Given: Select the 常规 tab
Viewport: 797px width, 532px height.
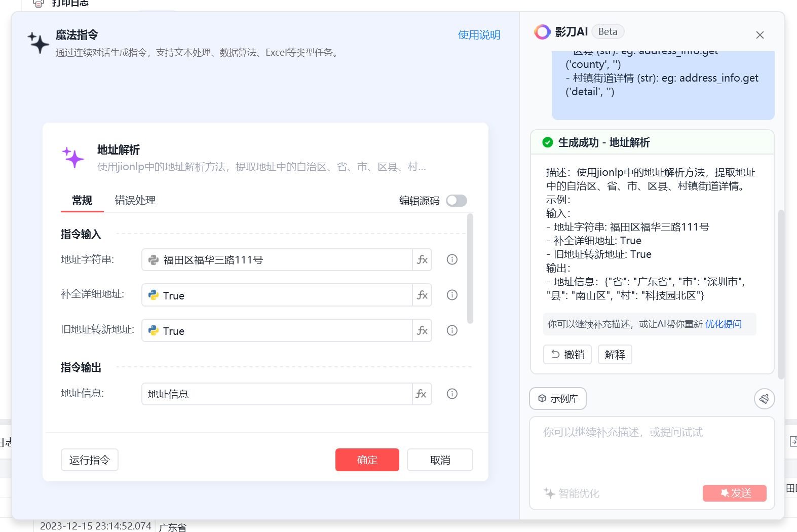Looking at the screenshot, I should tap(82, 201).
